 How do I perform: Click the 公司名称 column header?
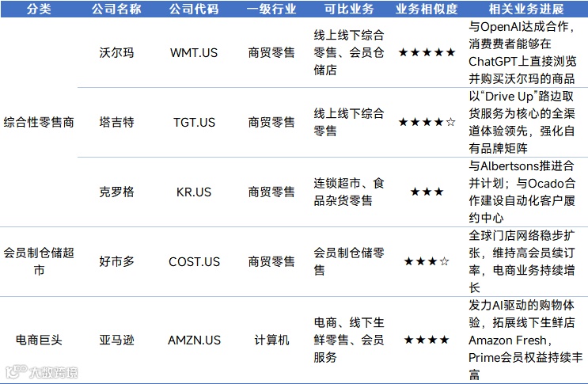tap(116, 9)
